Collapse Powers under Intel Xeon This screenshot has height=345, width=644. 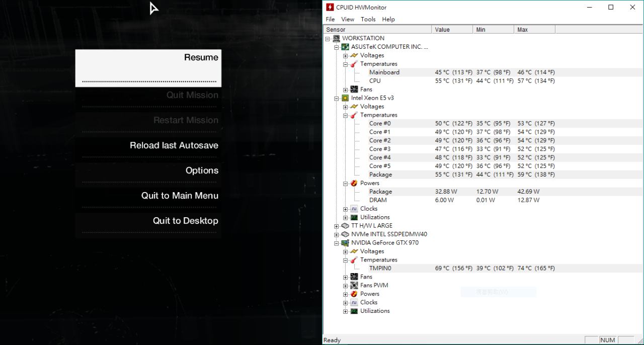tap(346, 184)
